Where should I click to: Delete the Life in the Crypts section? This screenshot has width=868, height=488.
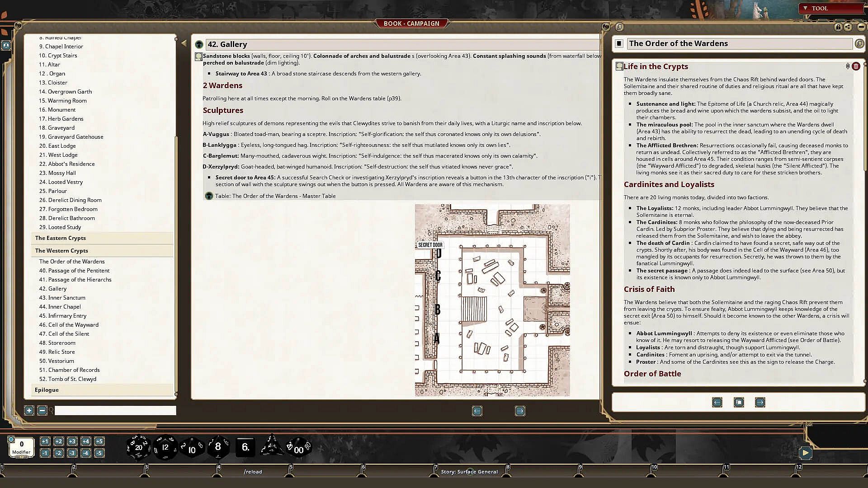click(856, 66)
